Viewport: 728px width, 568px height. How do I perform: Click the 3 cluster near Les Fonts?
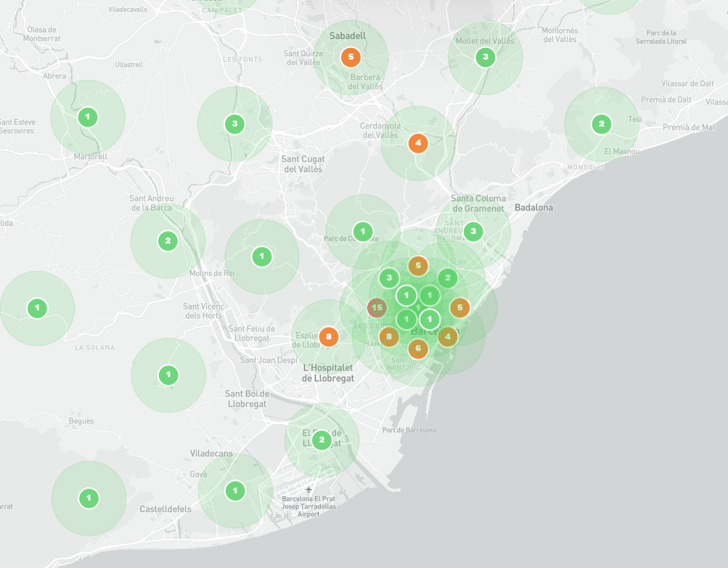(234, 124)
